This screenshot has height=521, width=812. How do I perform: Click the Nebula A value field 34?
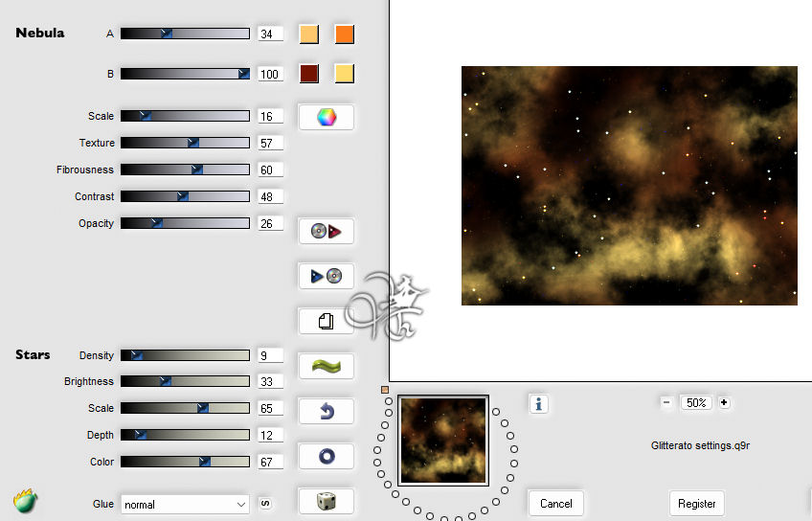click(x=270, y=34)
